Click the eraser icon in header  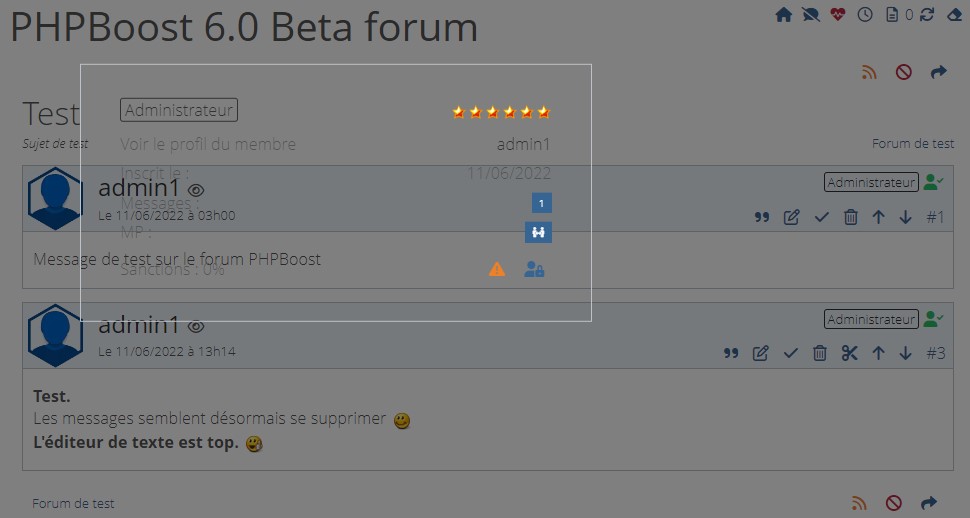pyautogui.click(x=953, y=15)
